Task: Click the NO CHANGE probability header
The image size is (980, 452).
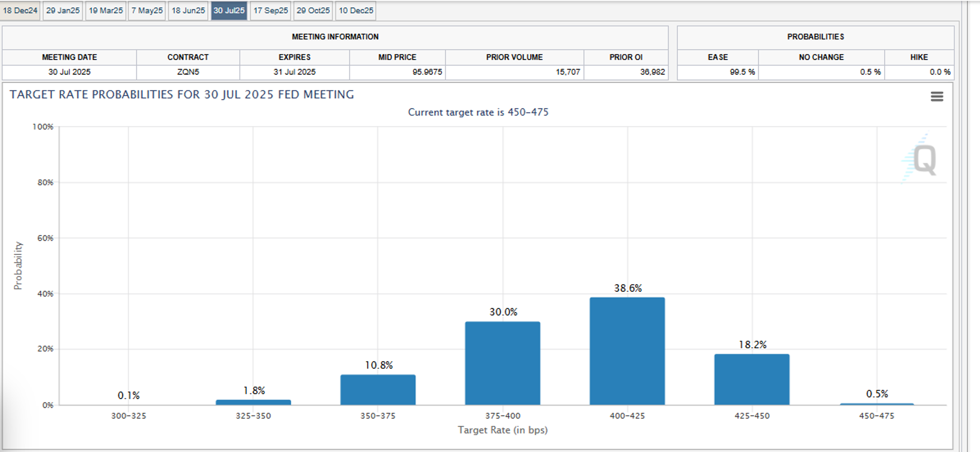Action: (x=821, y=57)
